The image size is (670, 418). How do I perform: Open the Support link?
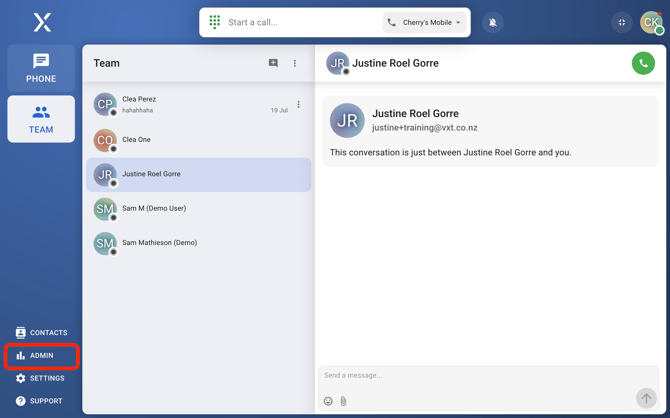click(x=41, y=401)
